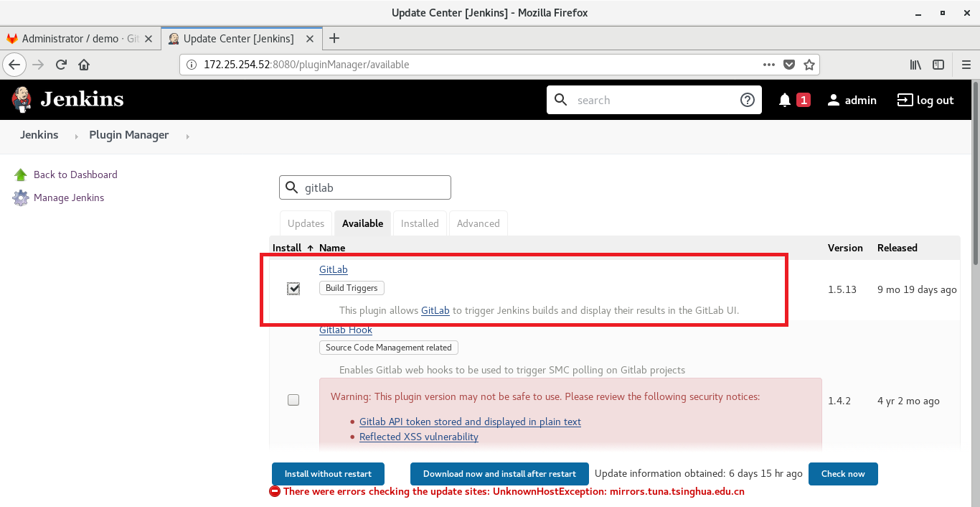Open Reflected XSS vulnerability notice link

click(419, 437)
